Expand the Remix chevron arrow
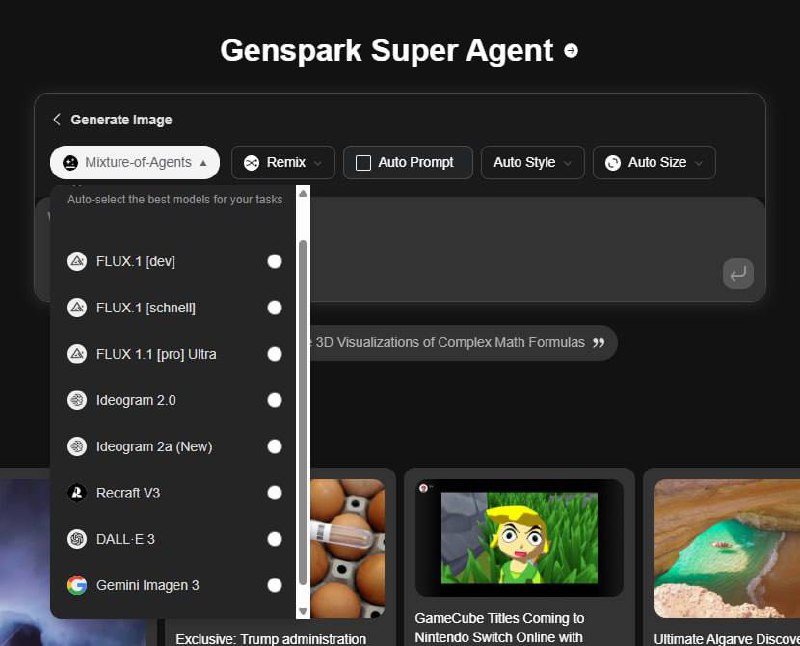The width and height of the screenshot is (800, 646). (318, 163)
